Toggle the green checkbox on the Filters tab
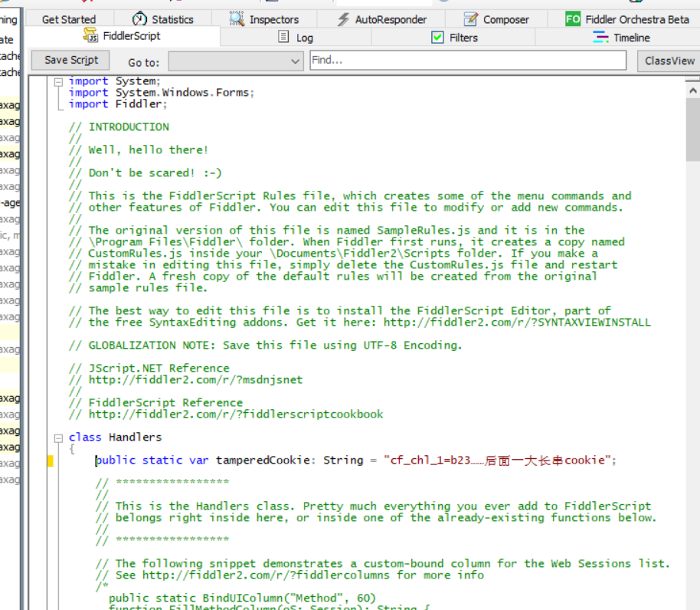The width and height of the screenshot is (700, 610). tap(437, 36)
